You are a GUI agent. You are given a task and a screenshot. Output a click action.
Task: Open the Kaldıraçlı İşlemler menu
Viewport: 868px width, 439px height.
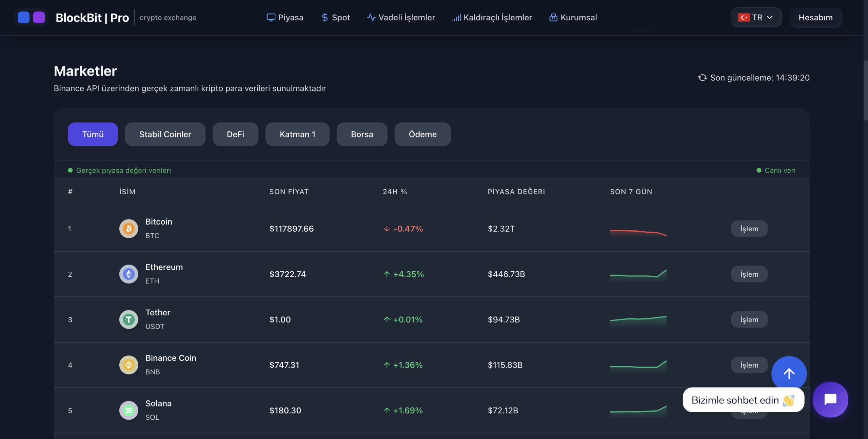click(492, 18)
